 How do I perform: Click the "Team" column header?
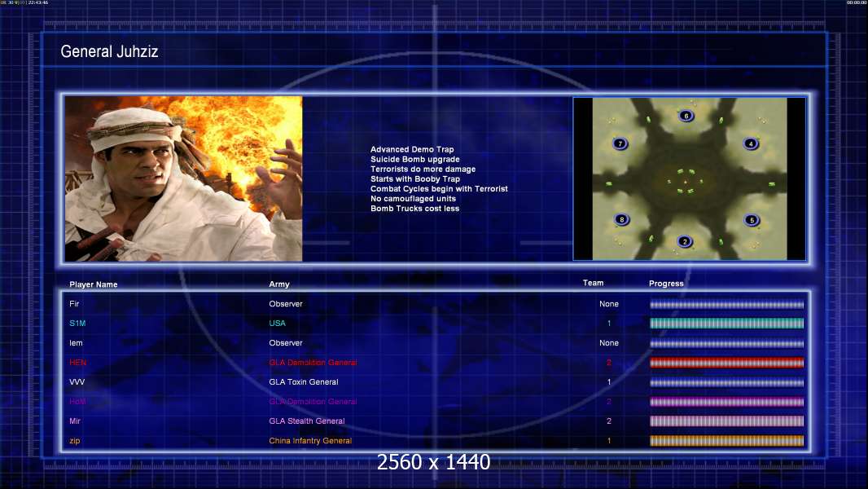coord(593,283)
